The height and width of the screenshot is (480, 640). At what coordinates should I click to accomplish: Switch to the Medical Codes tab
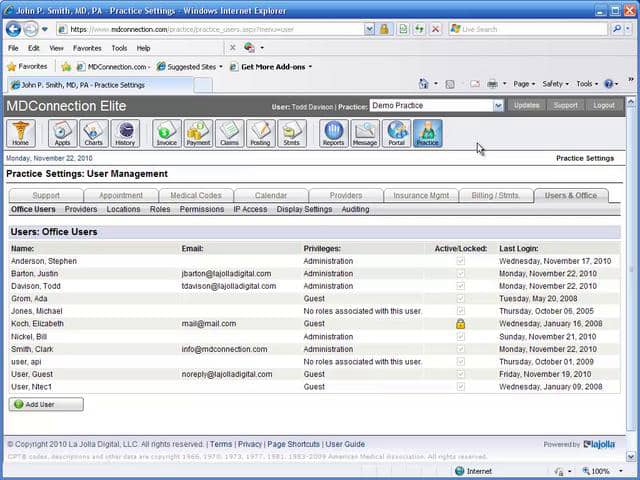point(196,196)
